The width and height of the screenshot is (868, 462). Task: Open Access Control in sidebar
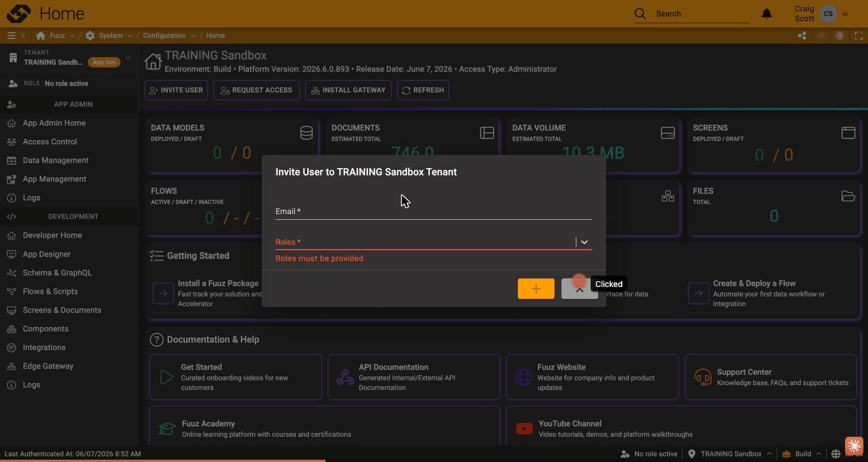[49, 142]
